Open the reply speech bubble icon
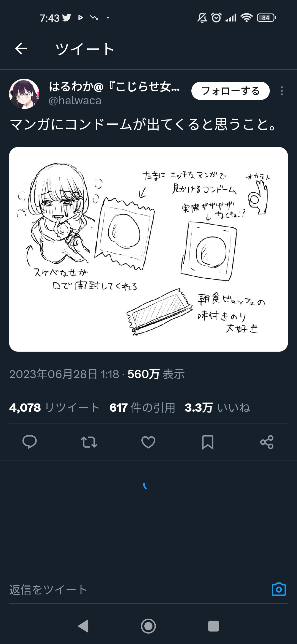297x644 pixels. click(x=29, y=442)
